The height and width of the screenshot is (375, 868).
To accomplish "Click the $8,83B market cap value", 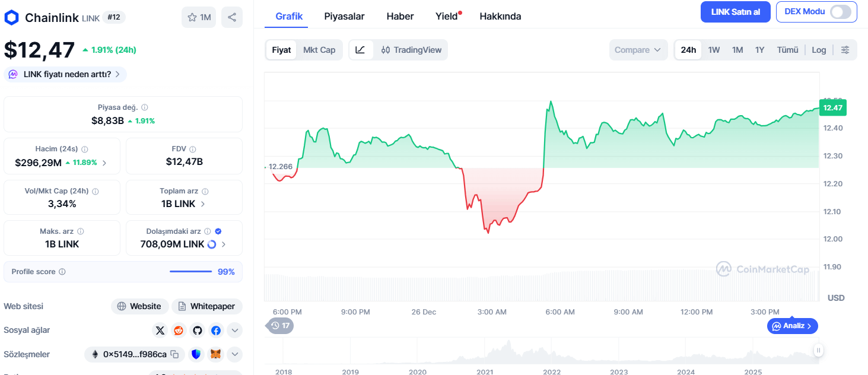I will [x=107, y=120].
